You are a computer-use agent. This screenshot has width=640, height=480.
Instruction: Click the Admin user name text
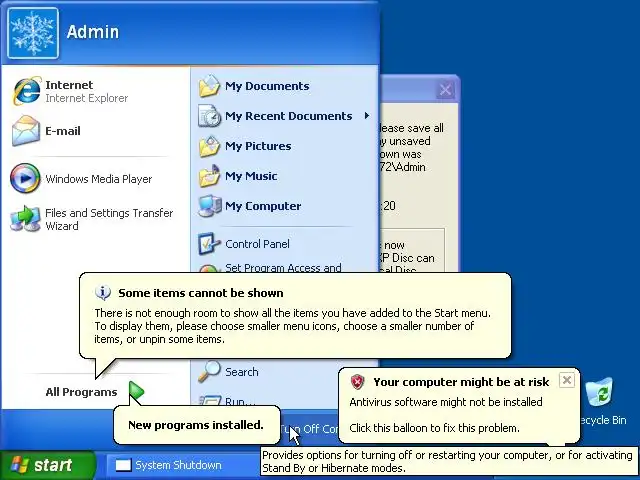[x=93, y=32]
